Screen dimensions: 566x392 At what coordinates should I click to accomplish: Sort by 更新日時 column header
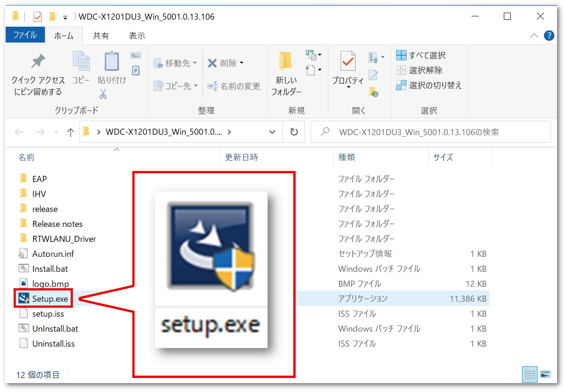(x=241, y=158)
